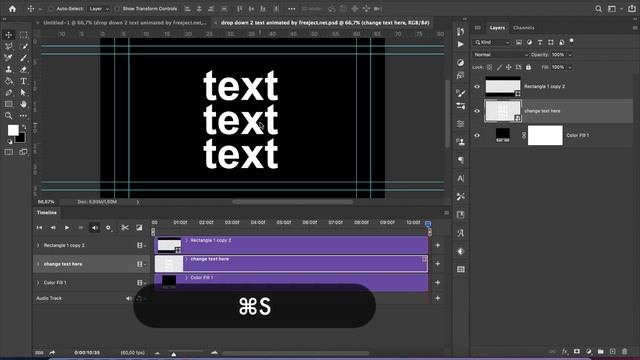Open the History panel icon in dock
Screen dimensions: 640x360
point(460,32)
